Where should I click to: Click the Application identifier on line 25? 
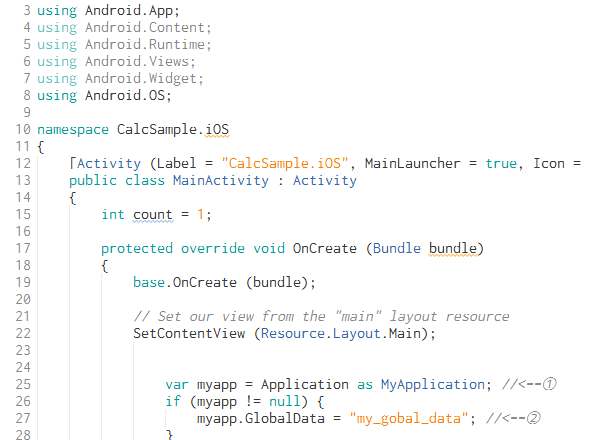point(305,384)
